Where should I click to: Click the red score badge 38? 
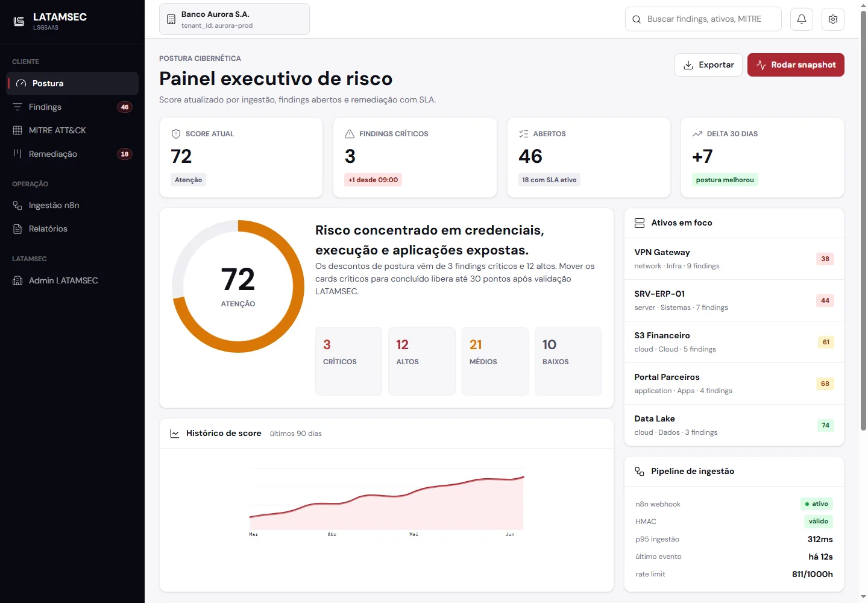825,259
